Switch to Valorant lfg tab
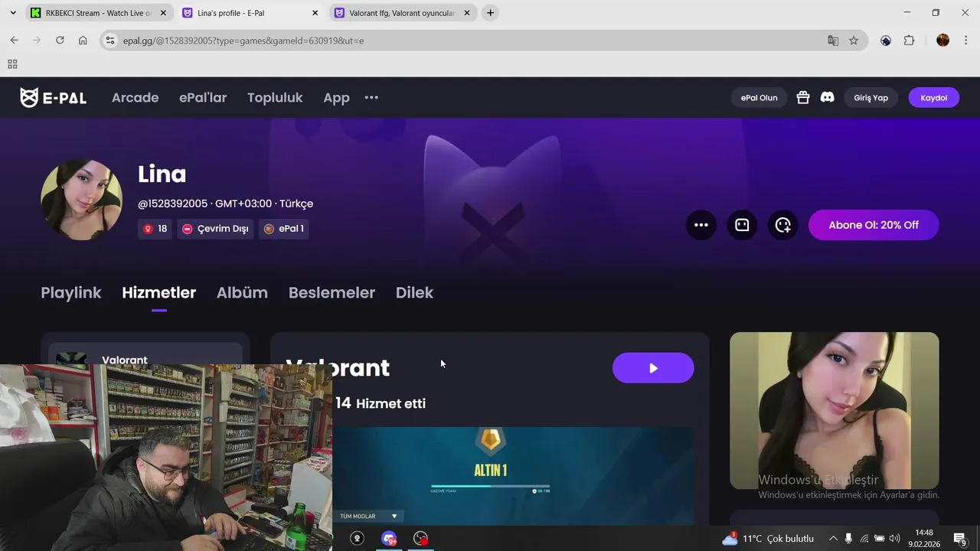Screen dimensions: 980x551 401,13
